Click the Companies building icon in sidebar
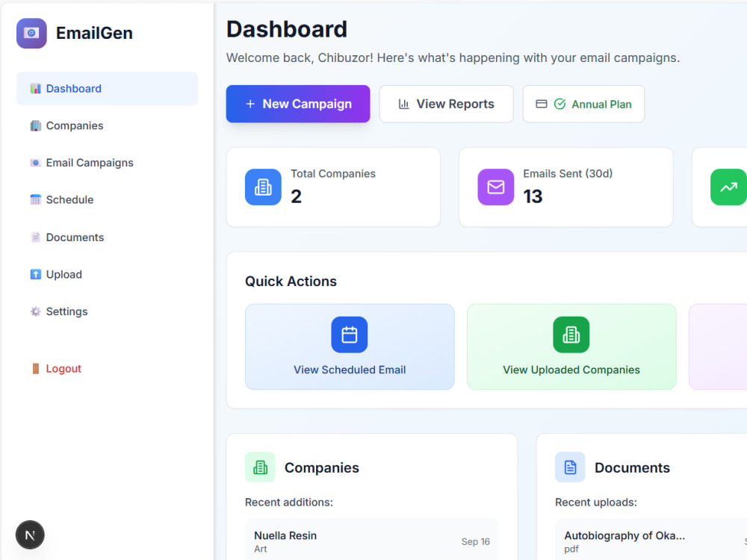Viewport: 747px width, 560px height. 36,125
